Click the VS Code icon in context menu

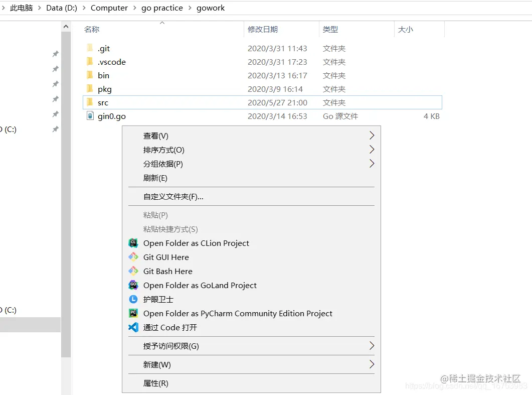tap(133, 327)
